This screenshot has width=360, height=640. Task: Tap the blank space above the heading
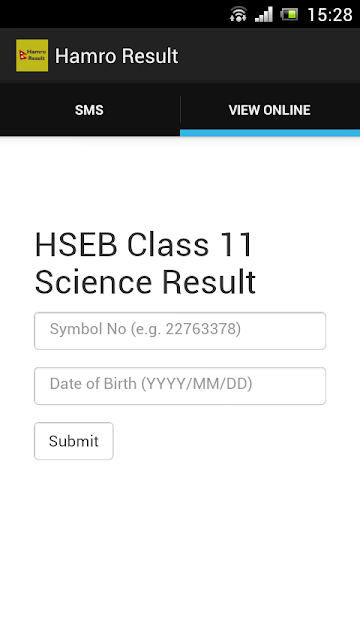tap(180, 182)
